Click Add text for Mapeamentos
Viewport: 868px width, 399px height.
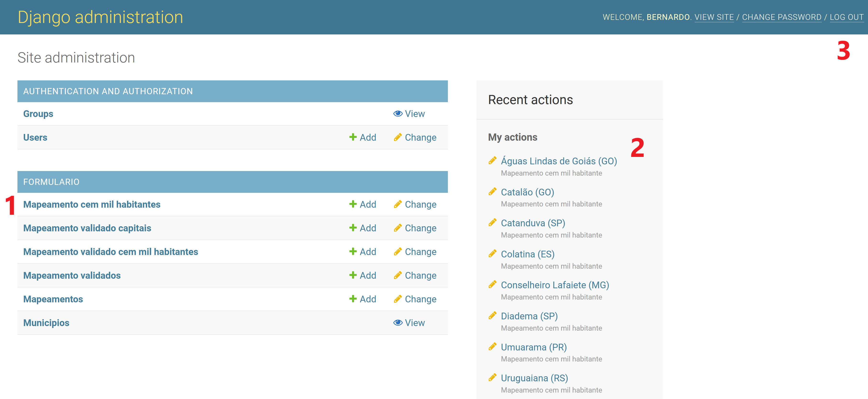pos(368,299)
